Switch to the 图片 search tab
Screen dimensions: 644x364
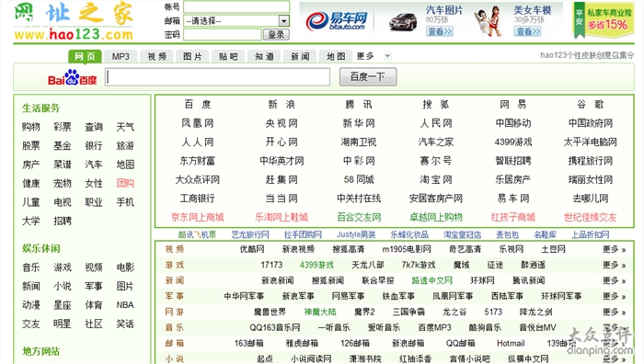(x=192, y=57)
